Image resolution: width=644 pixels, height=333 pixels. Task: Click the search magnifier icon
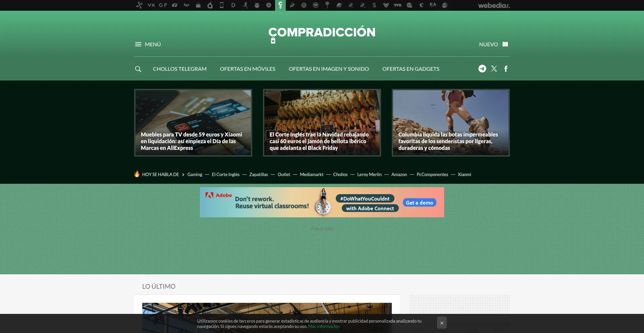(x=138, y=69)
